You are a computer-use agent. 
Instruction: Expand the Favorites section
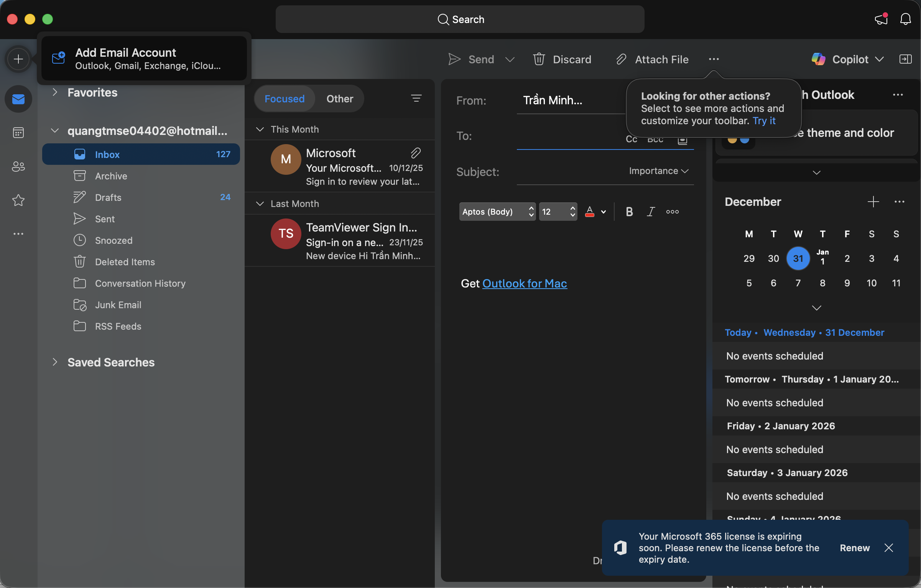tap(55, 92)
